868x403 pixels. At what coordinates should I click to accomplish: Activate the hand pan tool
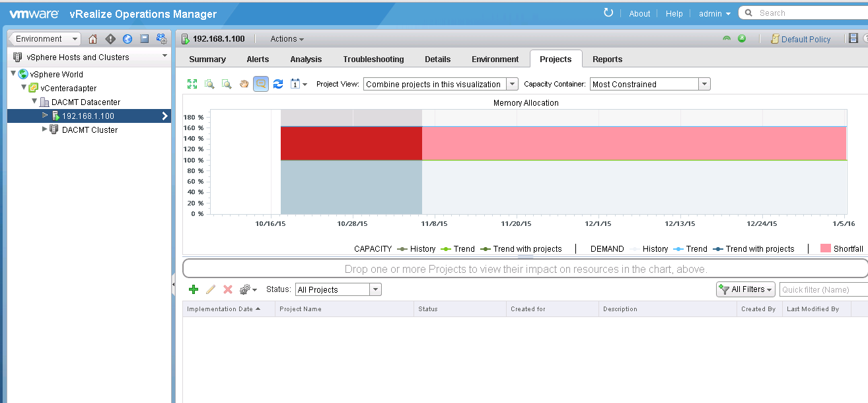[244, 84]
